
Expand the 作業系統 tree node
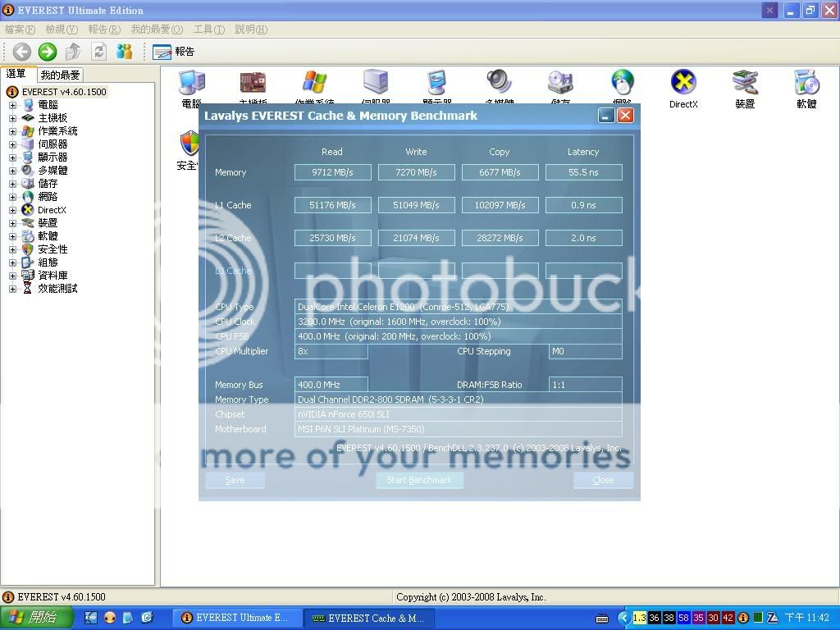(x=13, y=131)
